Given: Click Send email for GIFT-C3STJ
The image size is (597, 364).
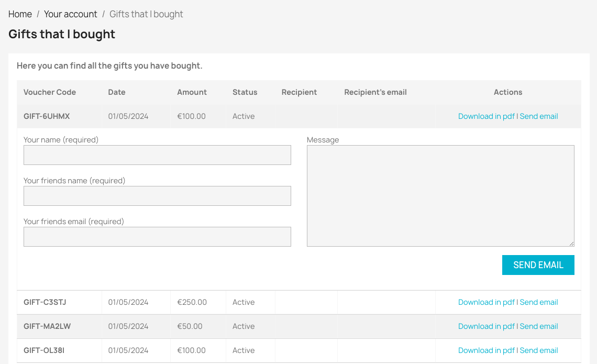Looking at the screenshot, I should click(539, 302).
